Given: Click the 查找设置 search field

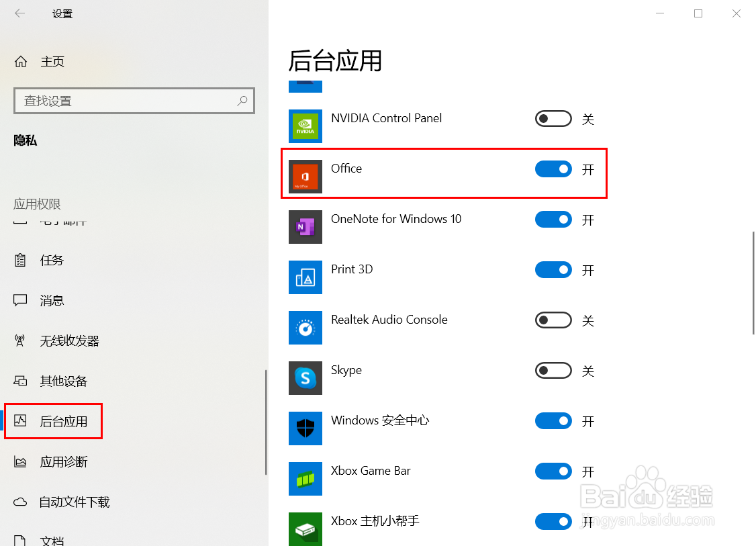Looking at the screenshot, I should click(x=134, y=101).
